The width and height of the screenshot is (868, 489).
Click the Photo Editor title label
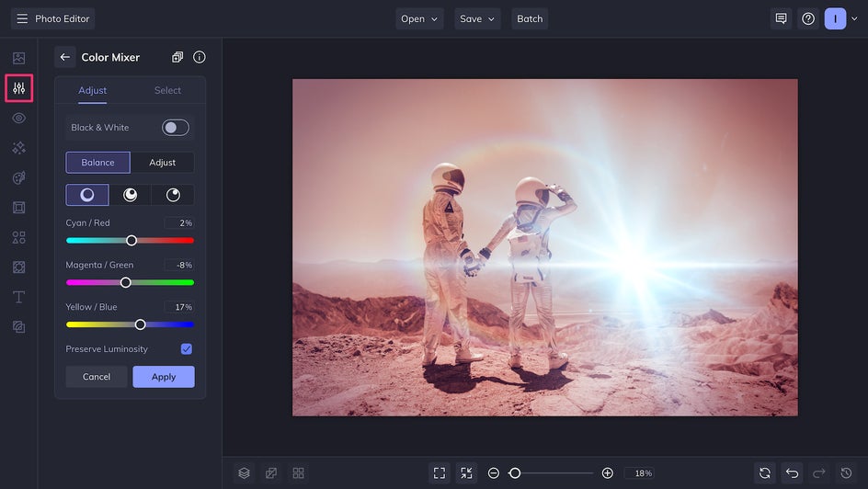pos(62,18)
